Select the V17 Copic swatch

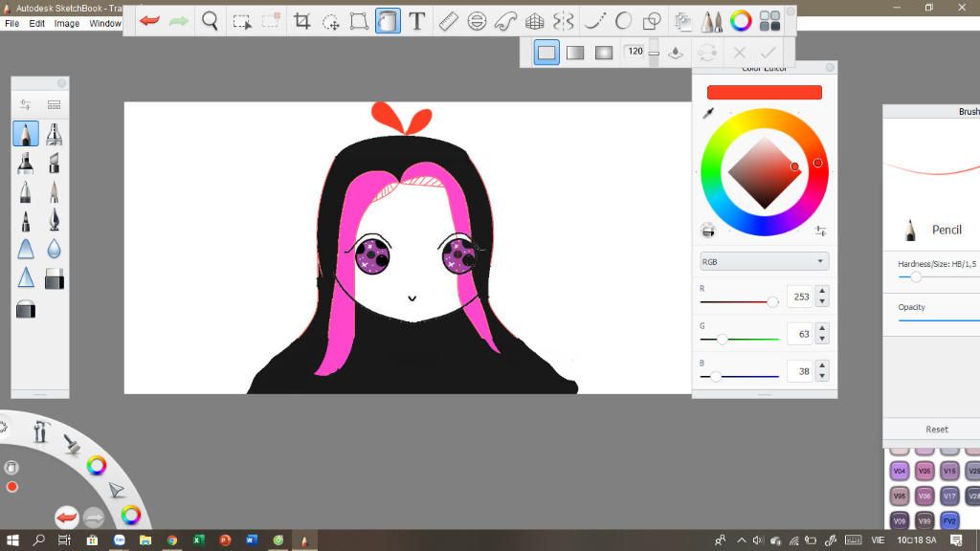pyautogui.click(x=949, y=496)
